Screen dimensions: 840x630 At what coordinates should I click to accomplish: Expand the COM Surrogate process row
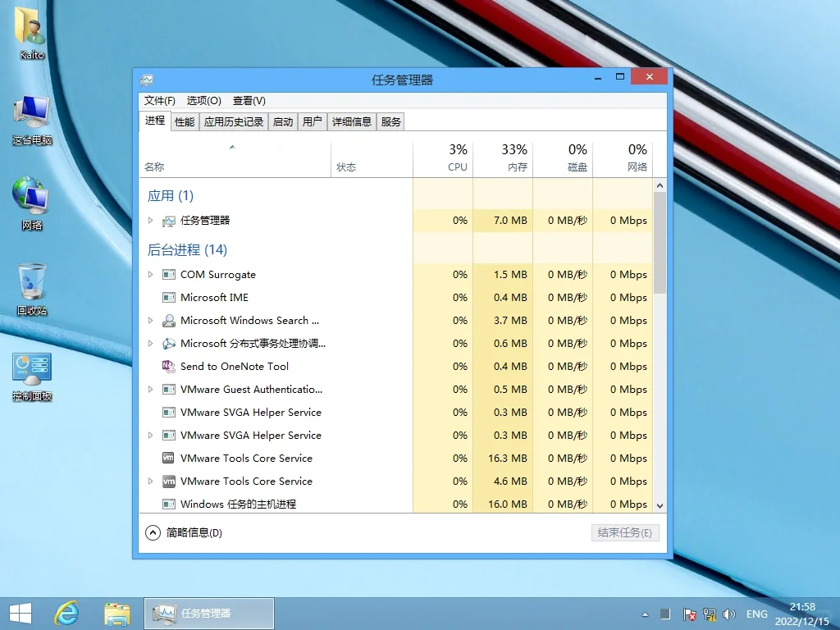(x=151, y=274)
